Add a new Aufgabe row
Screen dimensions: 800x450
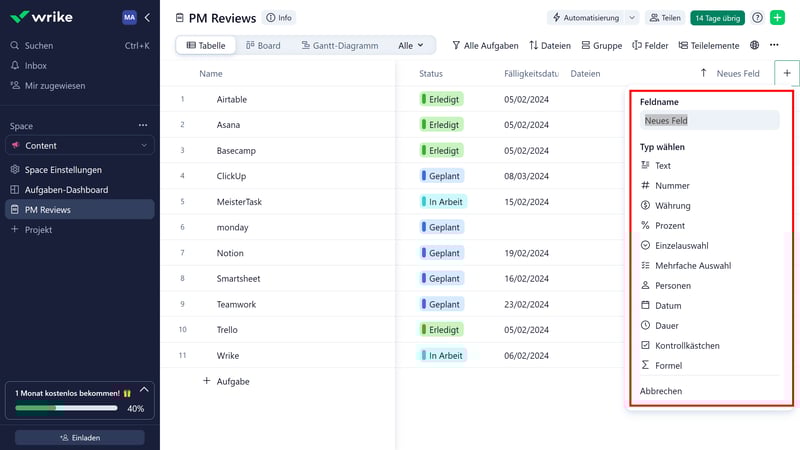pyautogui.click(x=227, y=381)
